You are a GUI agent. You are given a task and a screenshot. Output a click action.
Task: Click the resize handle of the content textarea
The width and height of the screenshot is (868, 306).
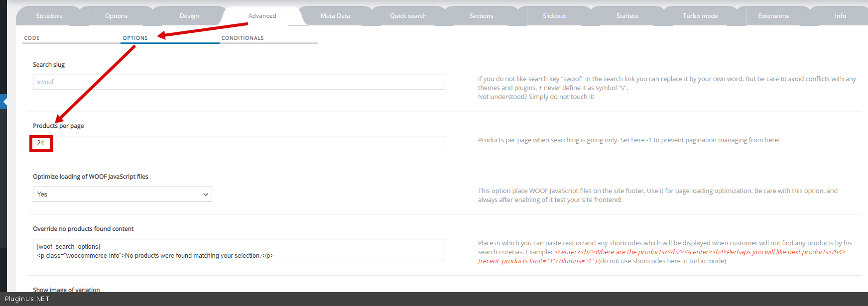point(442,260)
